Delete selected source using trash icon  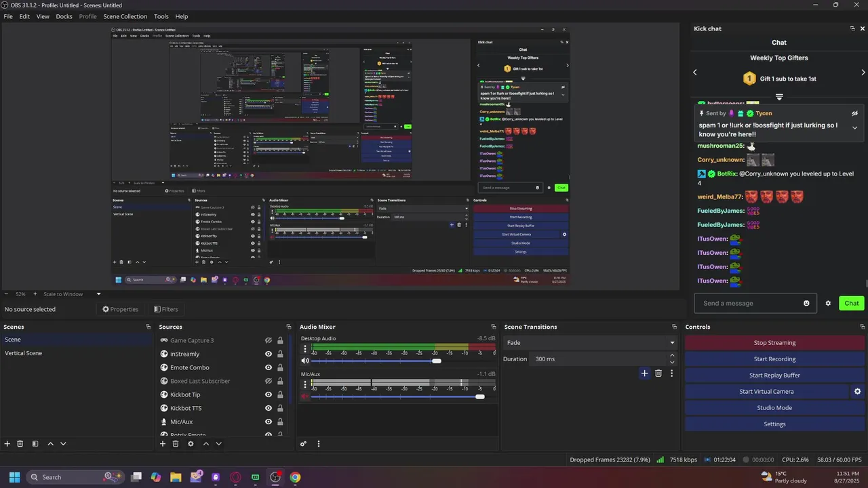pos(176,444)
